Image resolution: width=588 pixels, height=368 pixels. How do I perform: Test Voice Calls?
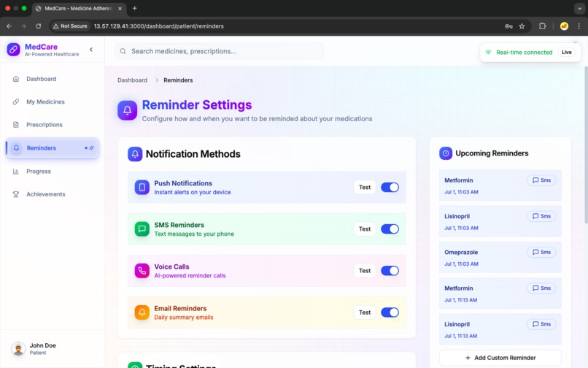(365, 271)
